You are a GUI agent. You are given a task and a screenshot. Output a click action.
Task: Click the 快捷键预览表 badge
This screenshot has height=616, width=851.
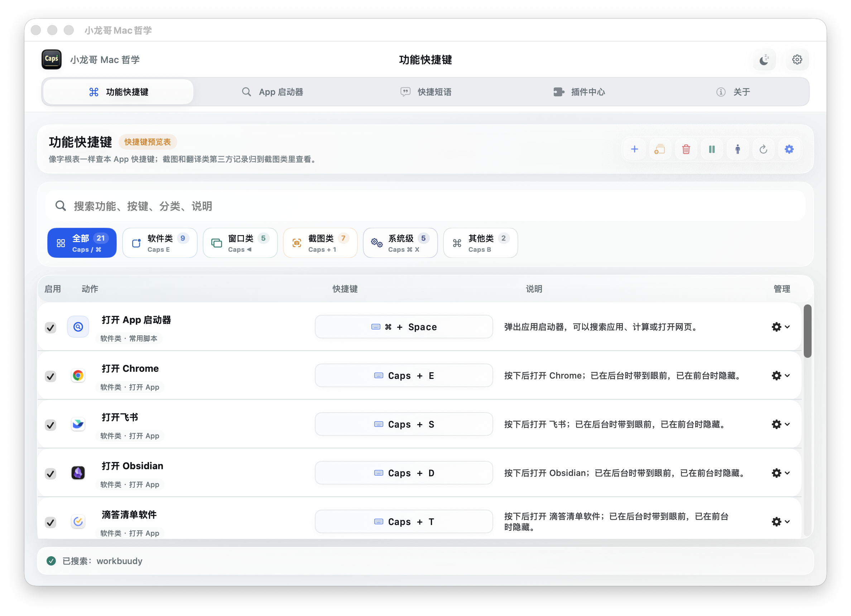click(x=148, y=142)
